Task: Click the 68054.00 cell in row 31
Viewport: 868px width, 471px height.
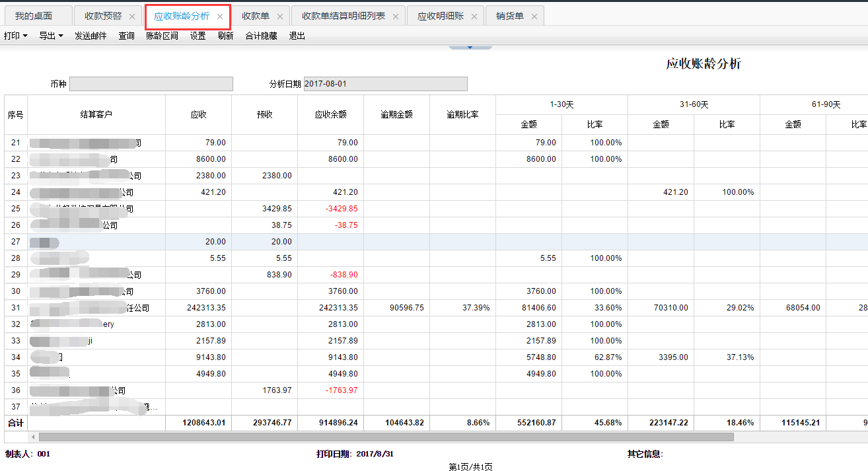Action: pyautogui.click(x=793, y=308)
